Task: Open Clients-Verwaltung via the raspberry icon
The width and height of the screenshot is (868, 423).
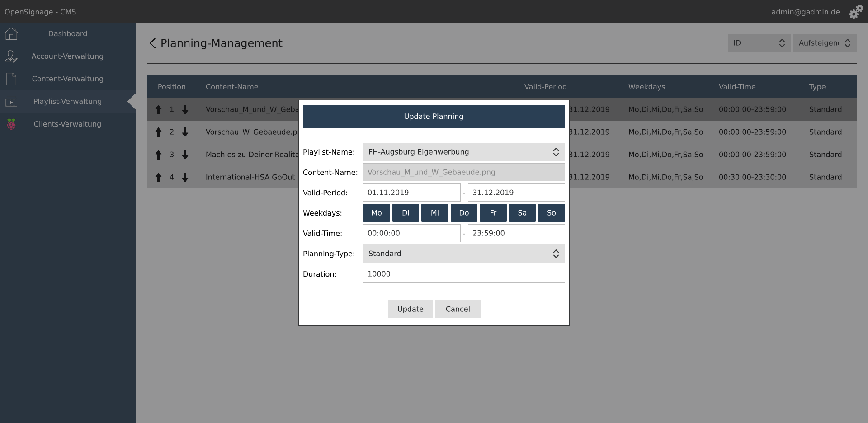Action: [x=11, y=124]
